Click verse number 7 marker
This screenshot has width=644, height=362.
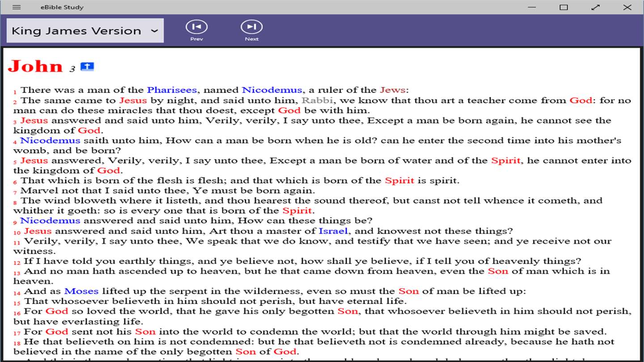15,193
